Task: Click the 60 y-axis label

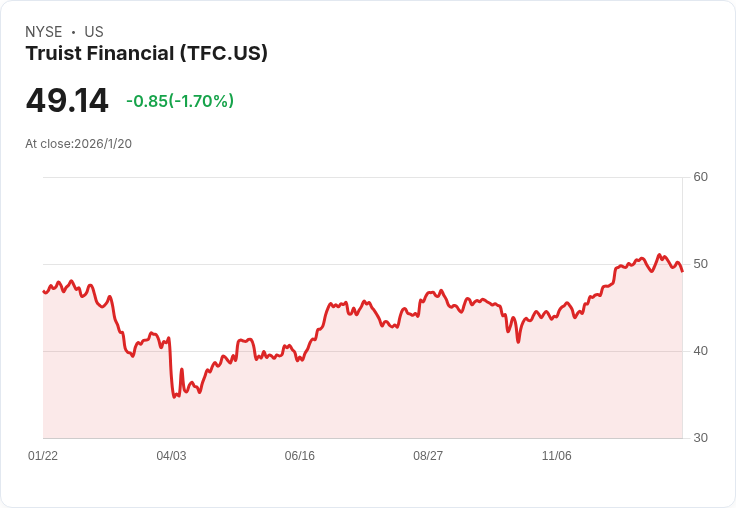Action: 700,177
